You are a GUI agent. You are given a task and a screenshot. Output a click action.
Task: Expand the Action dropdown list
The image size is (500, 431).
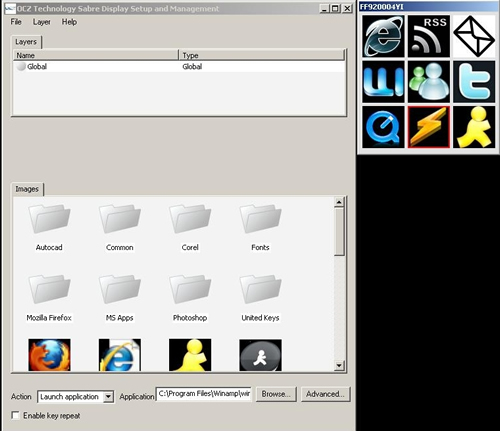[x=108, y=397]
